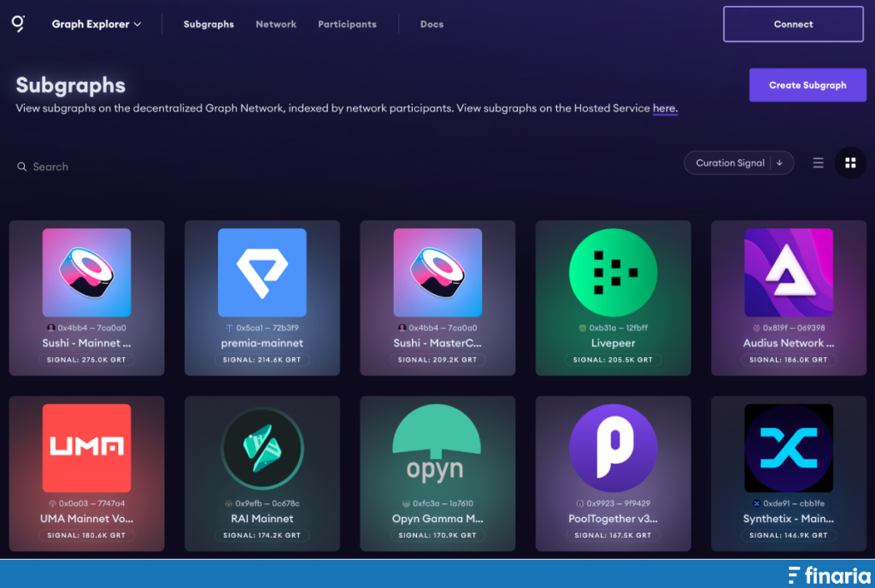Open RAI Mainnet logo icon

[x=261, y=448]
